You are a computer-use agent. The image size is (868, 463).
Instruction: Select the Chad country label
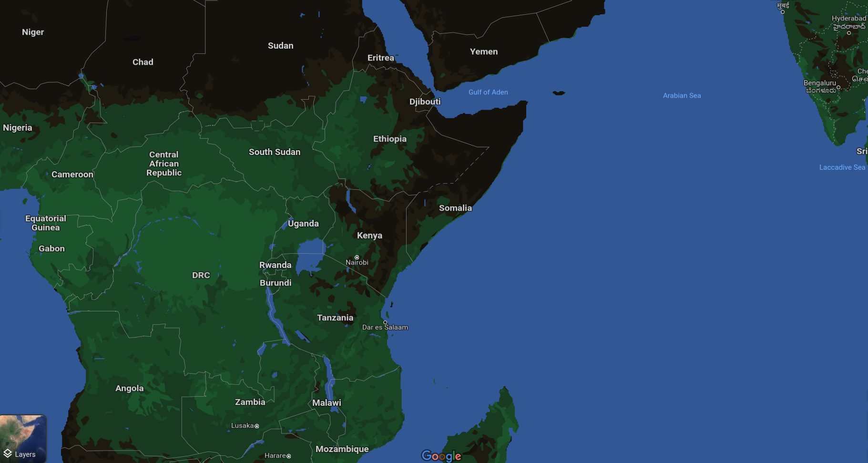(x=143, y=62)
